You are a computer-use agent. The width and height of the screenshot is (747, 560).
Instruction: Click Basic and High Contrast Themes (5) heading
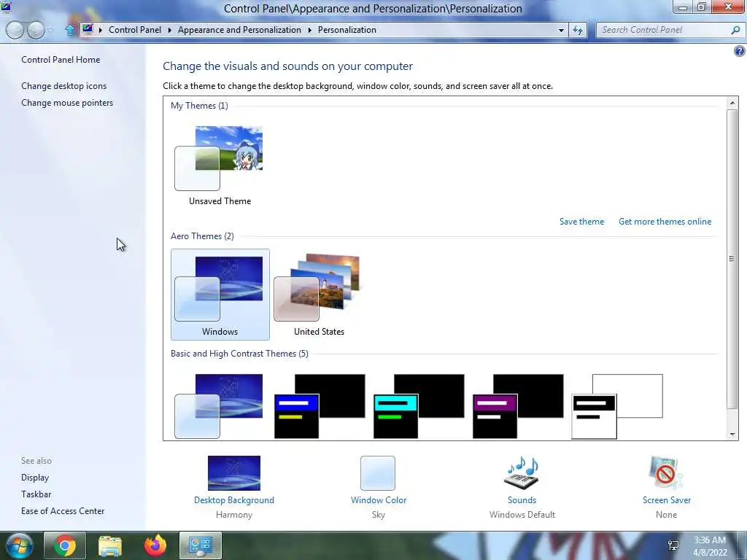pyautogui.click(x=239, y=354)
